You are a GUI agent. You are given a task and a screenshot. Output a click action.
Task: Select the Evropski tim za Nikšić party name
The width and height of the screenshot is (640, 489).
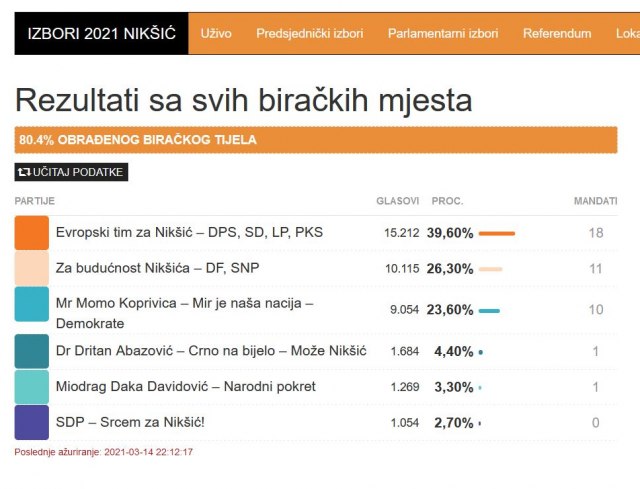point(189,233)
